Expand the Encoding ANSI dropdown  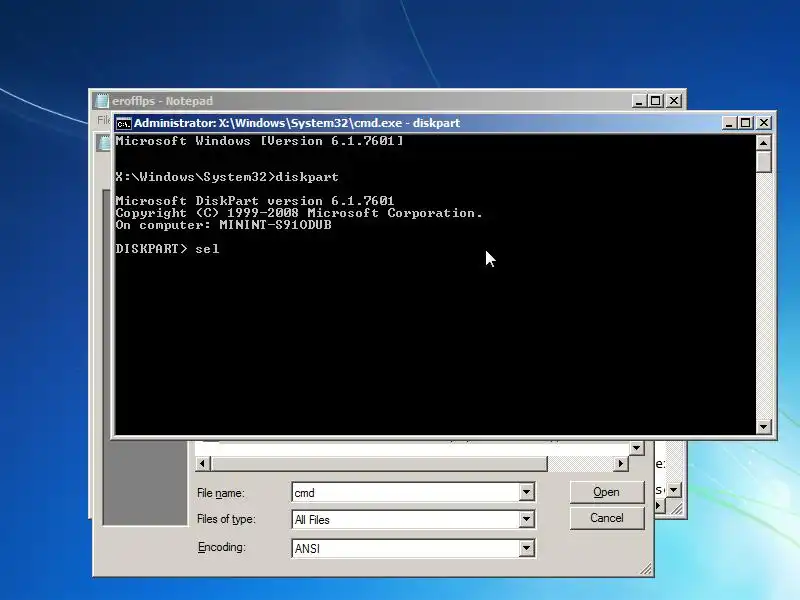pyautogui.click(x=527, y=548)
